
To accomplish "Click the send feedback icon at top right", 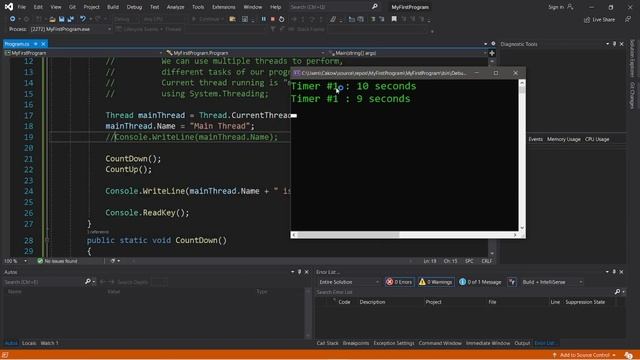I will click(x=628, y=19).
